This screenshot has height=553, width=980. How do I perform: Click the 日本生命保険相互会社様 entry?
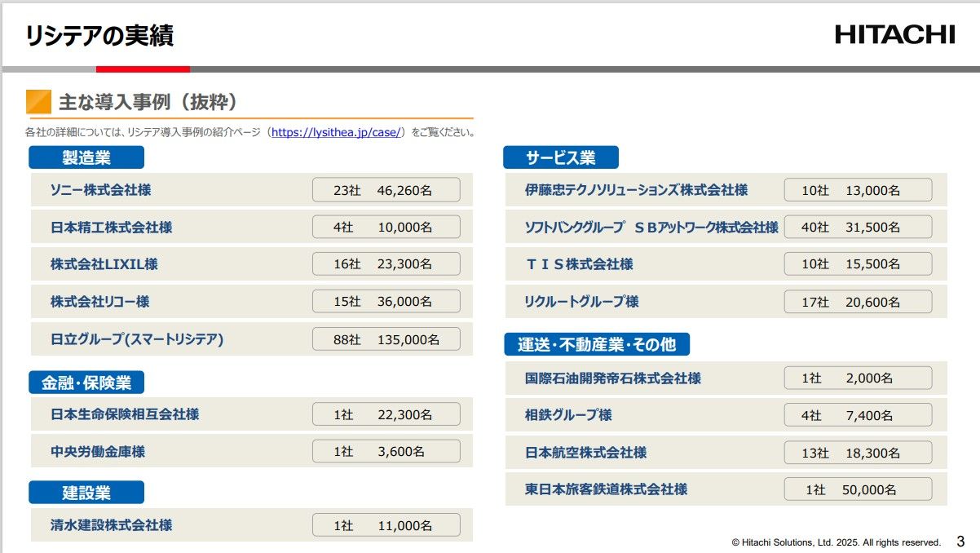(125, 414)
